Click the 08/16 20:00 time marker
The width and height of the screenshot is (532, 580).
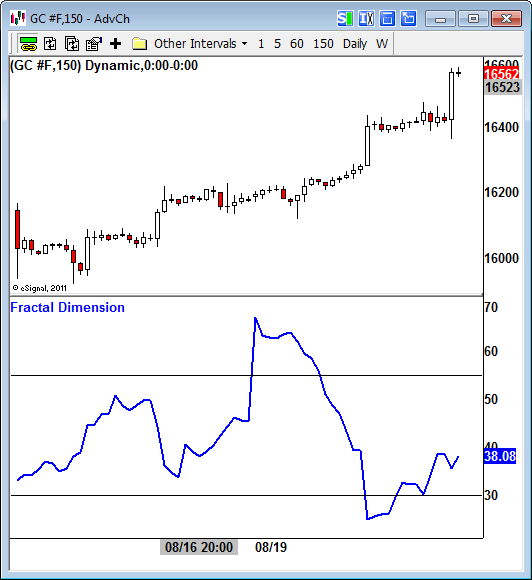(x=199, y=547)
